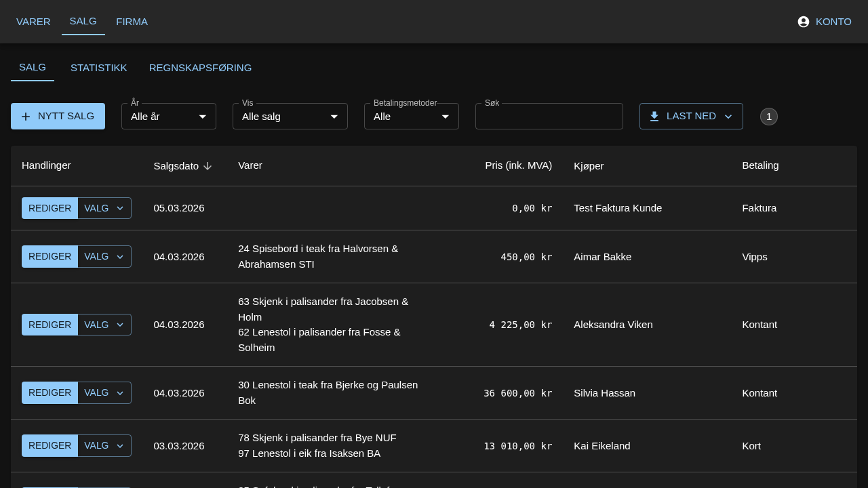Image resolution: width=868 pixels, height=488 pixels.
Task: Click item 24 Spisebord i teak
Action: (318, 257)
